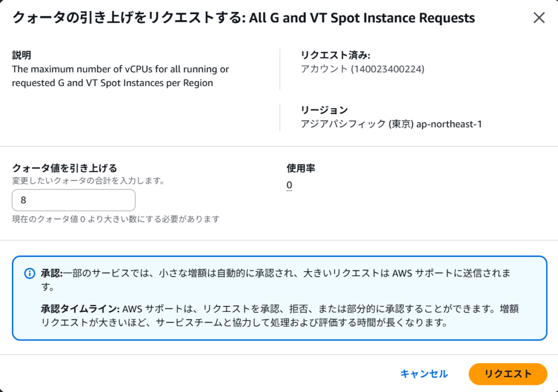
Task: Click the 説明 heading
Action: (21, 55)
